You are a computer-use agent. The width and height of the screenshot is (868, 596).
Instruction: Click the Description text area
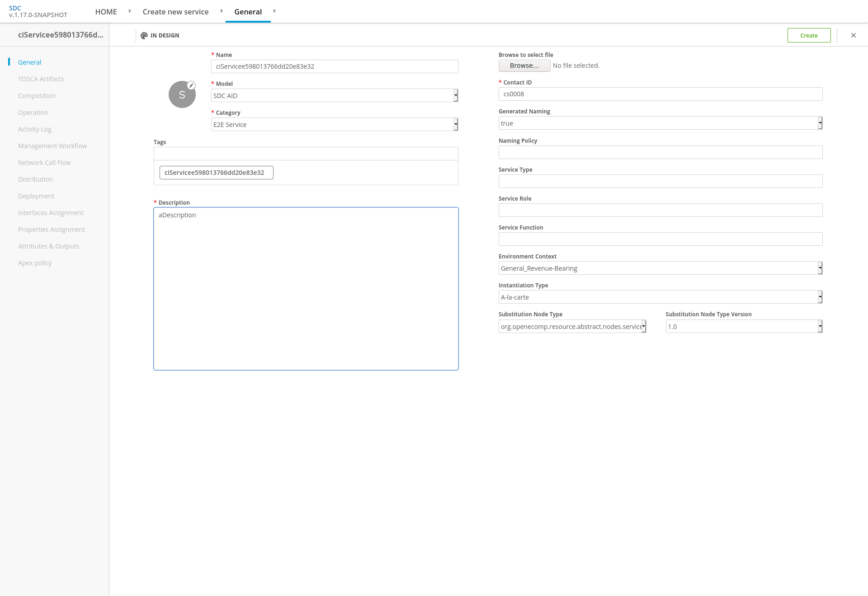point(306,289)
